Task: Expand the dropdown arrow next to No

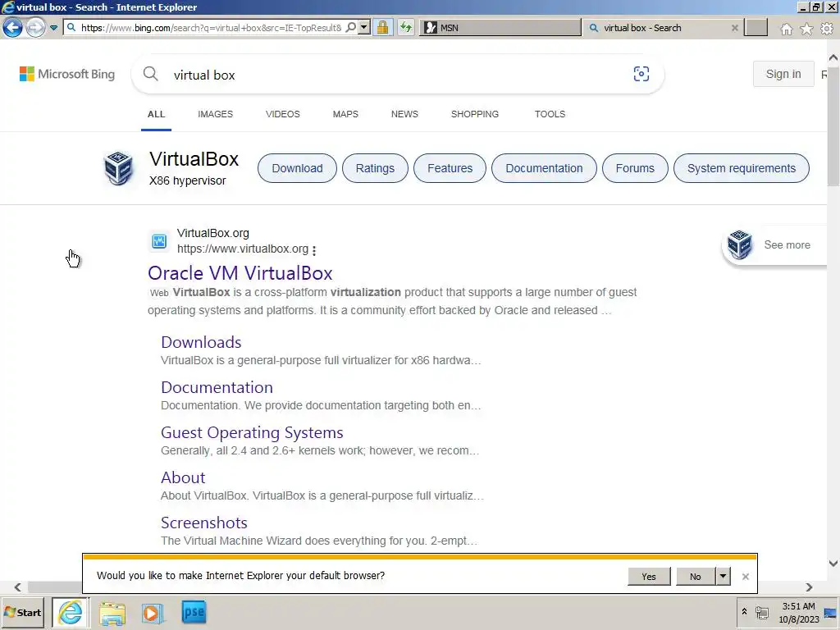Action: click(724, 577)
